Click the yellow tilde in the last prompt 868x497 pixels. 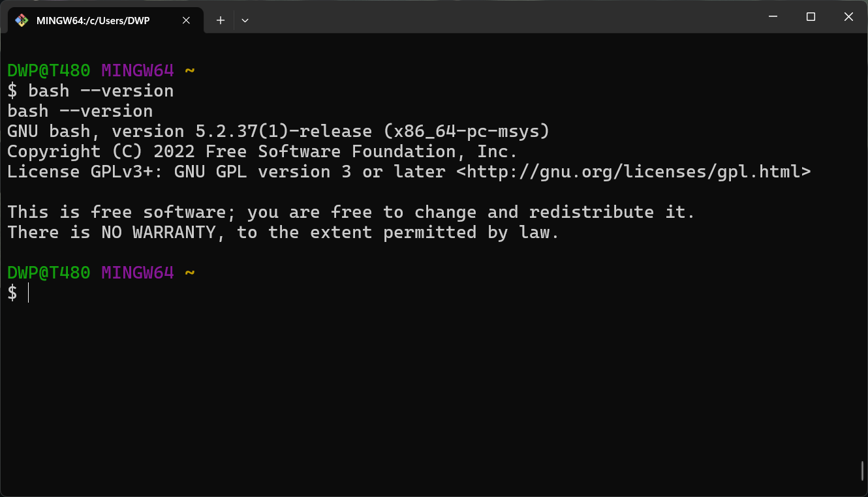pos(190,273)
